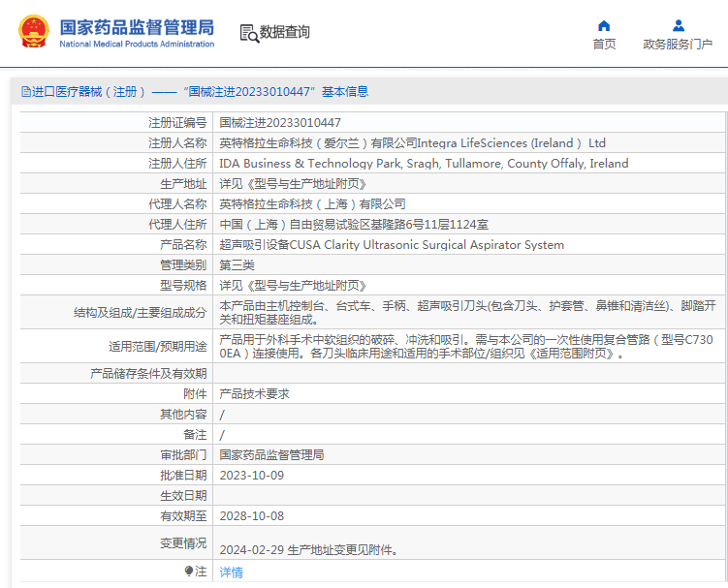The width and height of the screenshot is (728, 588).
Task: Click the 适用范围/预期用途 label
Action: coord(158,346)
